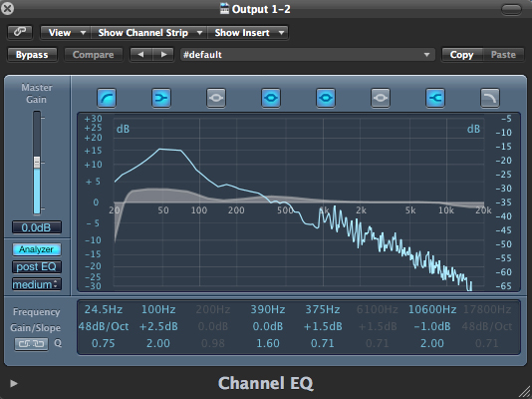532x399 pixels.
Task: Expand the bottom disclosure triangle
Action: click(14, 383)
